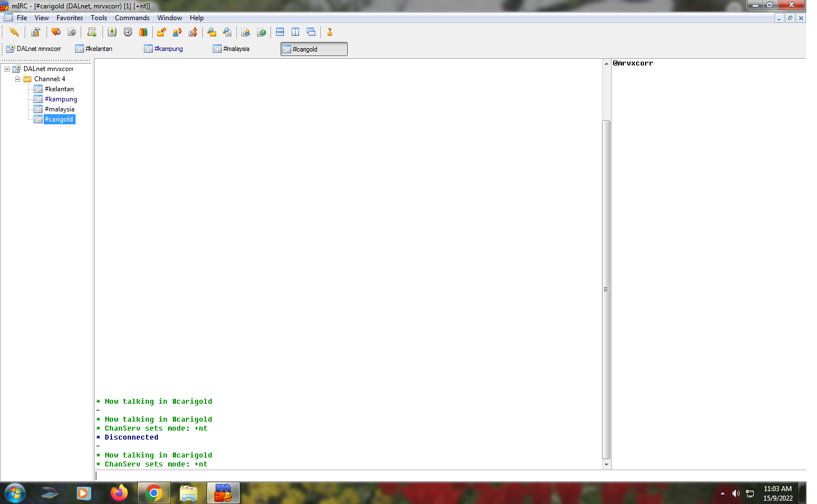Click the DCC Chat toolbar icon
The width and height of the screenshot is (817, 504).
coord(177,32)
